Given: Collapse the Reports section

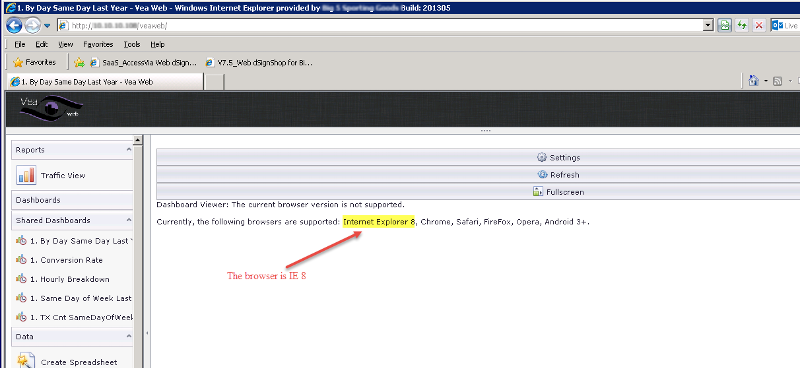Looking at the screenshot, I should click(x=129, y=150).
